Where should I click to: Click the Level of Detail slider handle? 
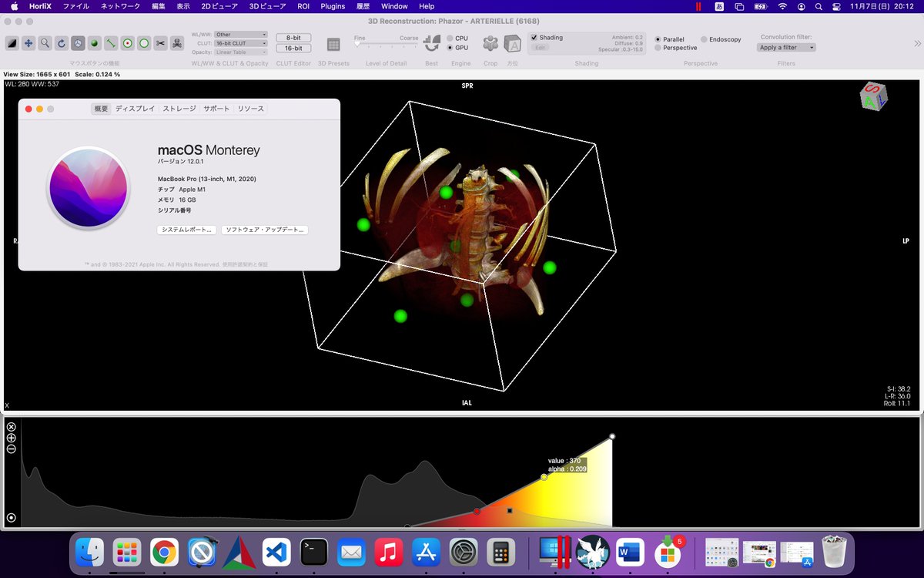[357, 45]
